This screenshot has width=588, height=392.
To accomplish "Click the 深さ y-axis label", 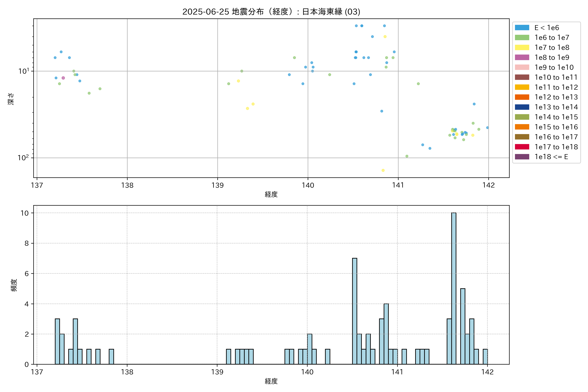I will click(11, 99).
